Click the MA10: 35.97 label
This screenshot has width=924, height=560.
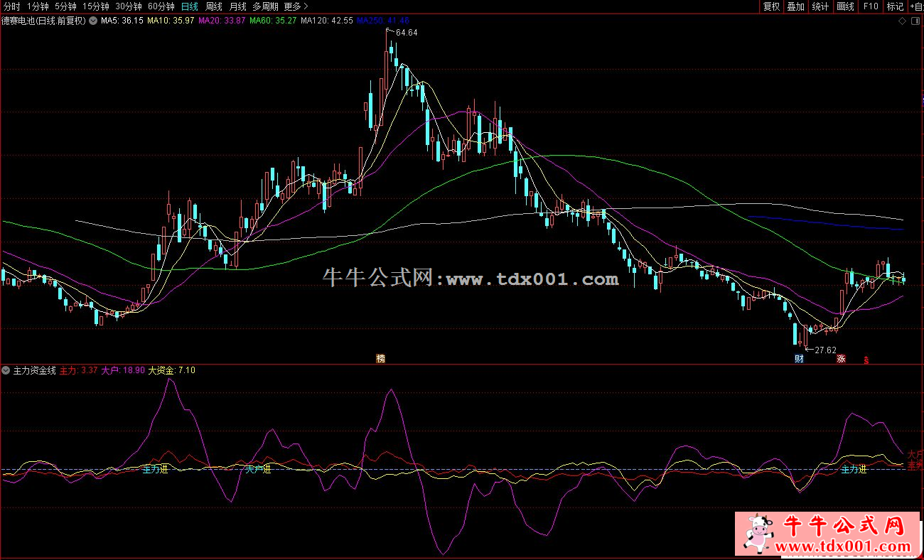pyautogui.click(x=171, y=21)
